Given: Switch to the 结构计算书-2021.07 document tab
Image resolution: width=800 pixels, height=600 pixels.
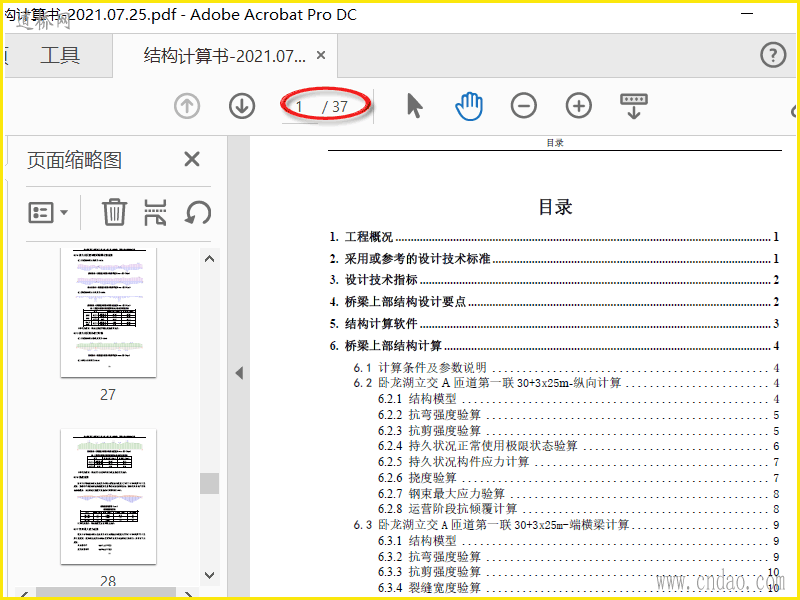Looking at the screenshot, I should click(x=224, y=55).
